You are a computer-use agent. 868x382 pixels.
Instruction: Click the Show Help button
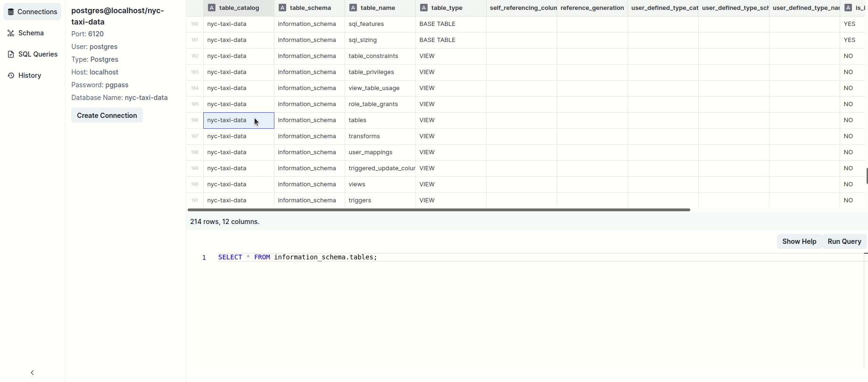pyautogui.click(x=799, y=241)
